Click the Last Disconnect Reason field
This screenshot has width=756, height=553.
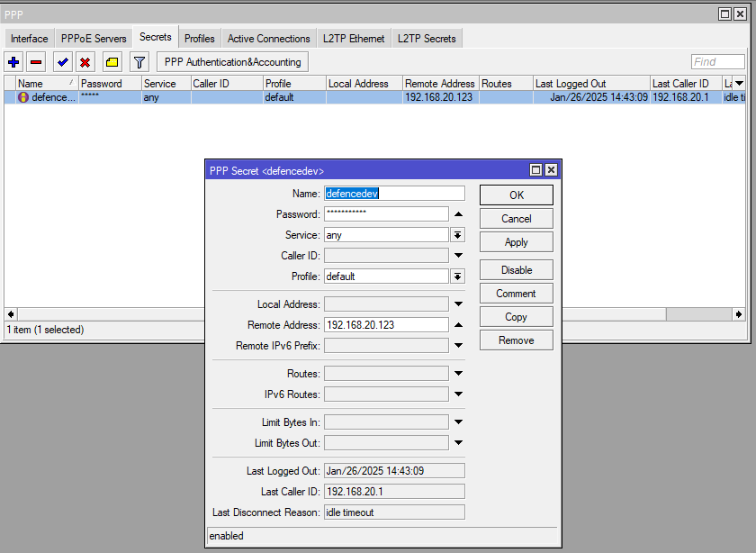[394, 512]
